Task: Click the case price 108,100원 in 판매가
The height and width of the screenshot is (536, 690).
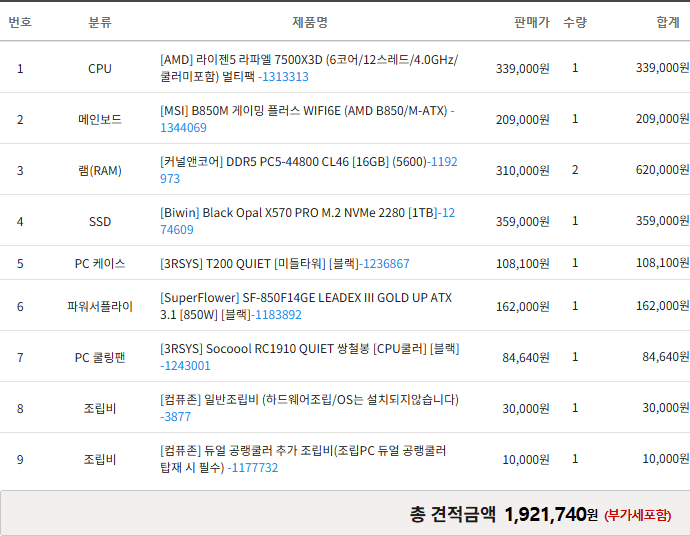Action: coord(523,264)
